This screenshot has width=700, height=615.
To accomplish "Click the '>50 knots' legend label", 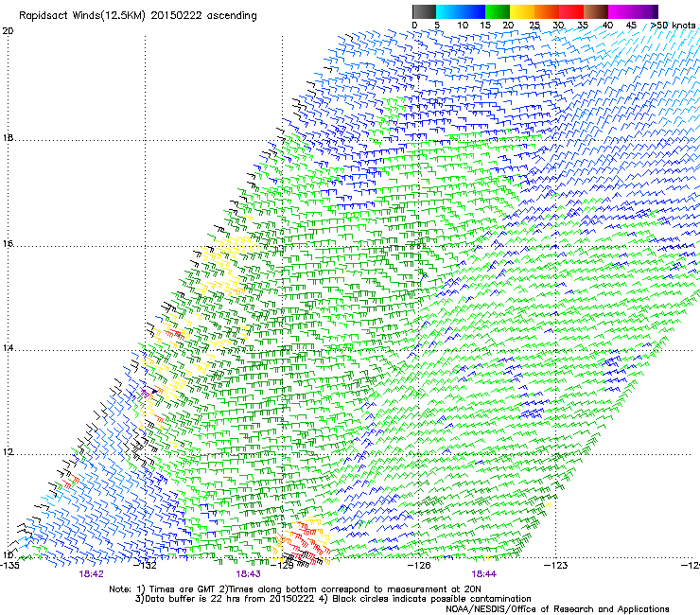I will point(673,26).
